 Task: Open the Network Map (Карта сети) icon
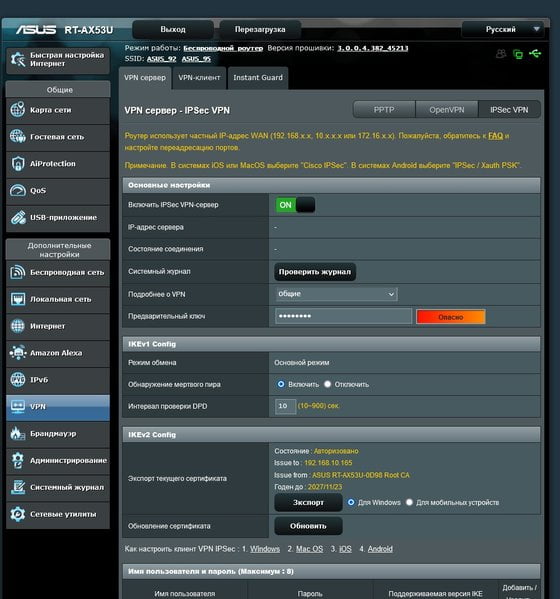click(x=18, y=110)
